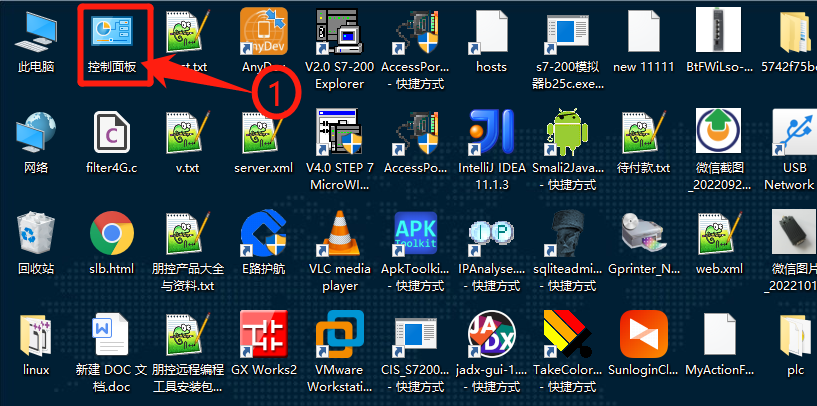The height and width of the screenshot is (406, 817).
Task: Open the 回收站 (Recycle Bin)
Action: (x=37, y=234)
